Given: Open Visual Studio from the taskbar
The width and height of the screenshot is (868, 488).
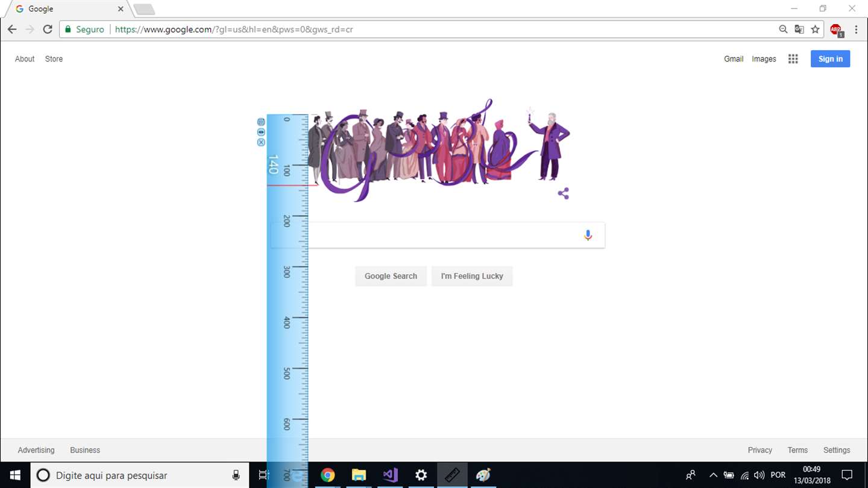Looking at the screenshot, I should 390,475.
